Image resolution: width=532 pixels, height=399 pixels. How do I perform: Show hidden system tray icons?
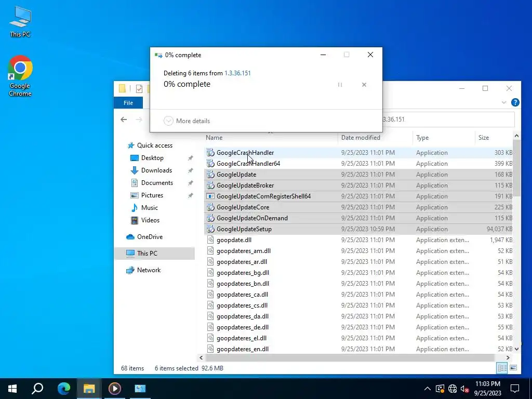[428, 389]
